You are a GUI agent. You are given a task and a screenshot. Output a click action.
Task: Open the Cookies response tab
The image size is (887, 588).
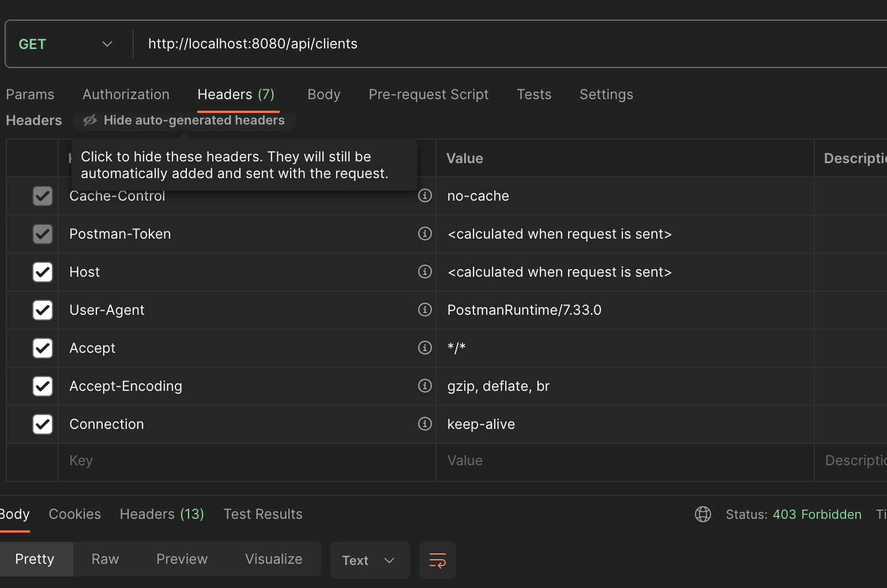click(74, 514)
